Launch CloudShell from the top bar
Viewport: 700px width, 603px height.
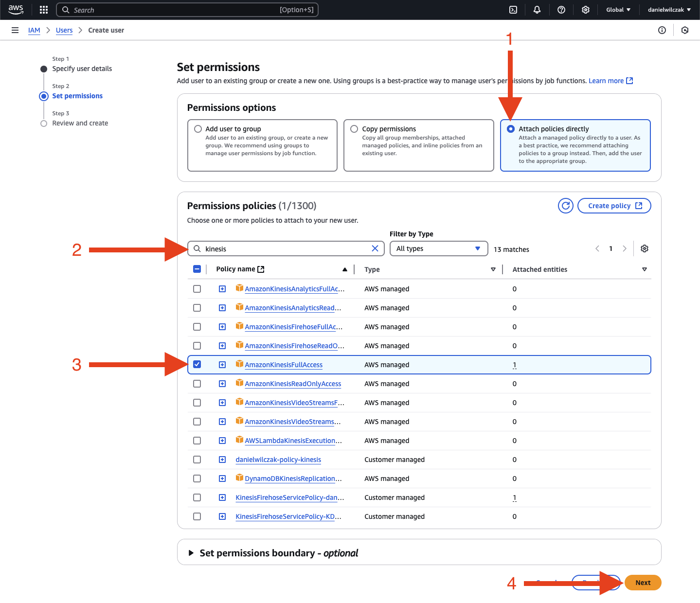click(x=513, y=10)
